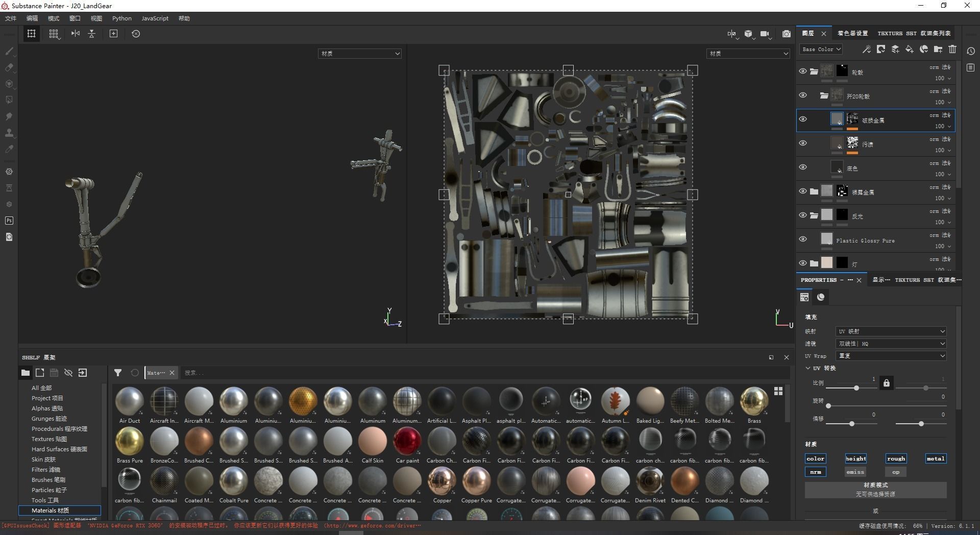Open the Python menu

tap(122, 18)
